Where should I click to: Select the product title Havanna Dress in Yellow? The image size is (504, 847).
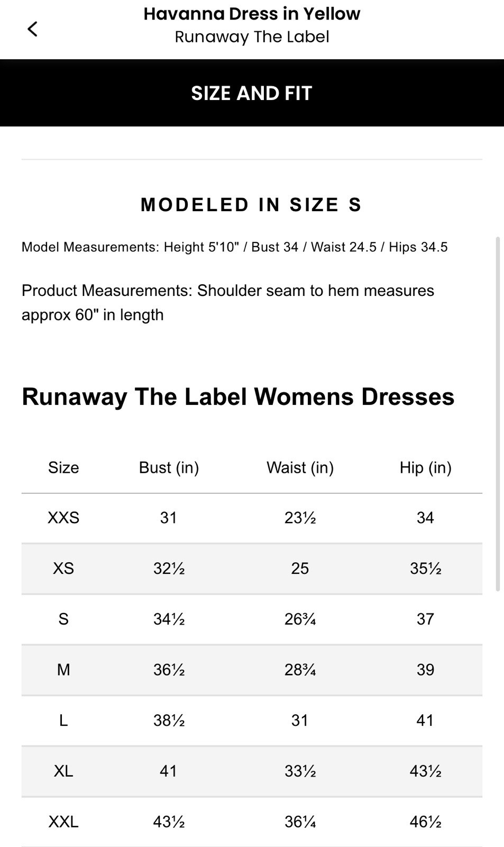click(252, 13)
